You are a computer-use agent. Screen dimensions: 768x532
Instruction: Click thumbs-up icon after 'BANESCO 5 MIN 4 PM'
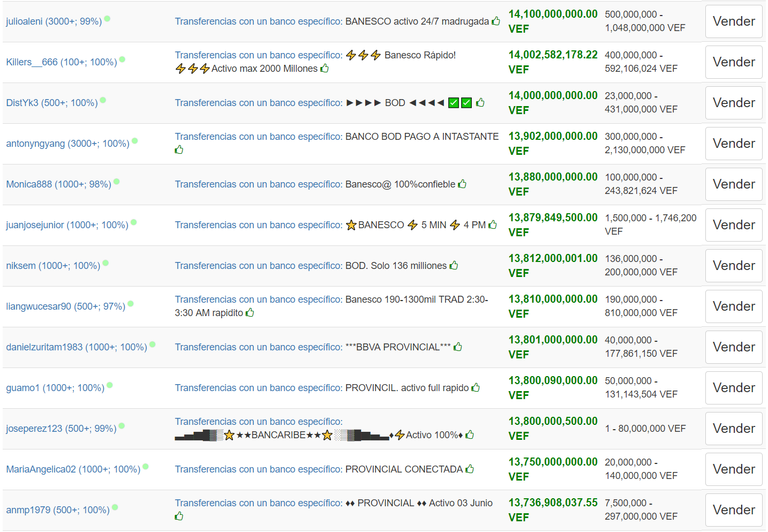493,224
